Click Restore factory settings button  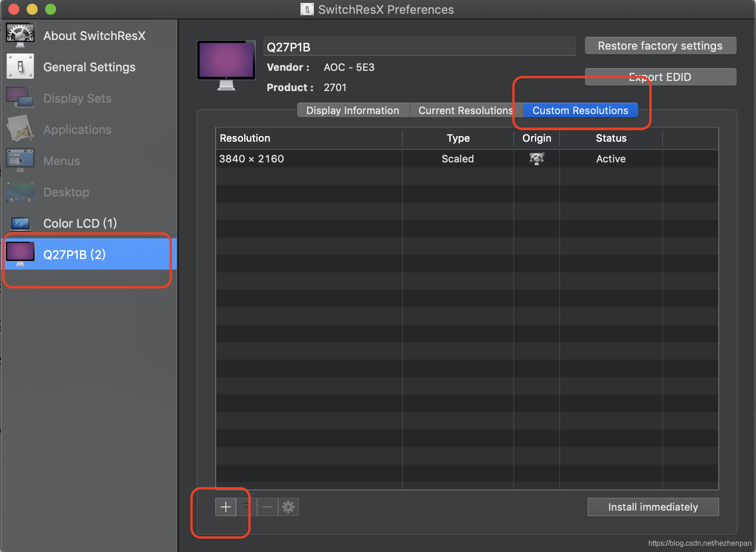click(660, 46)
